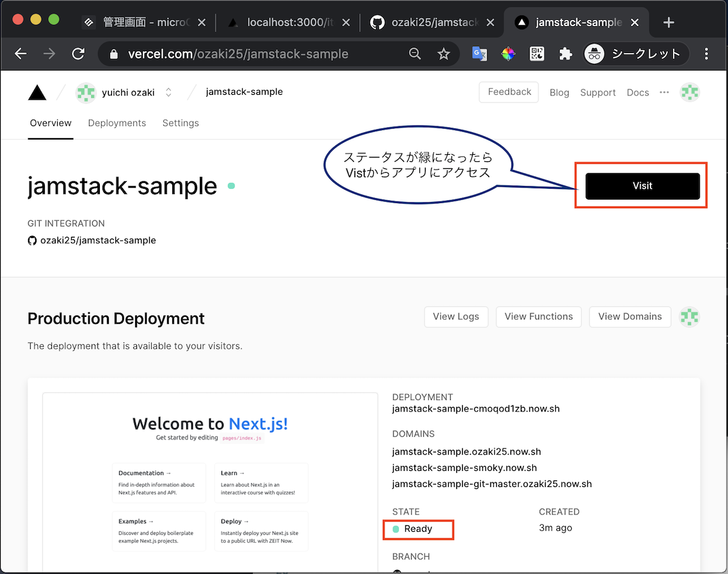
Task: Switch to the localhost:3000 browser tab
Action: tap(288, 22)
